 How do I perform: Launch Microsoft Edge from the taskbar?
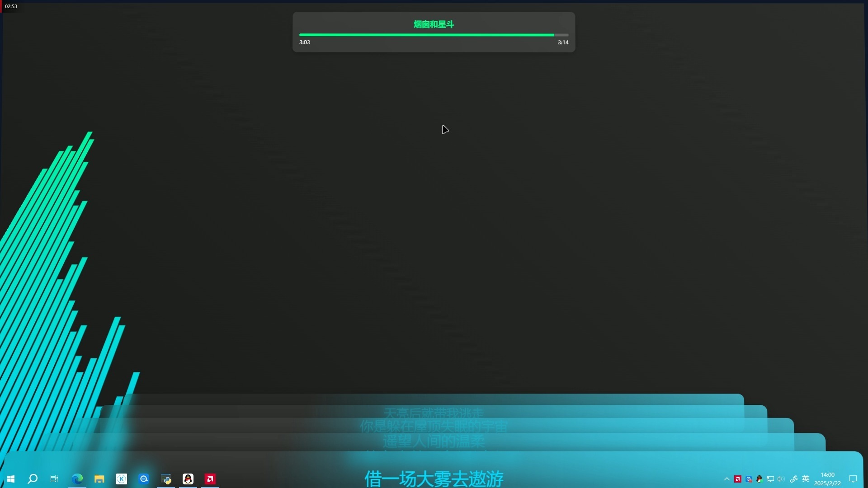point(77,479)
